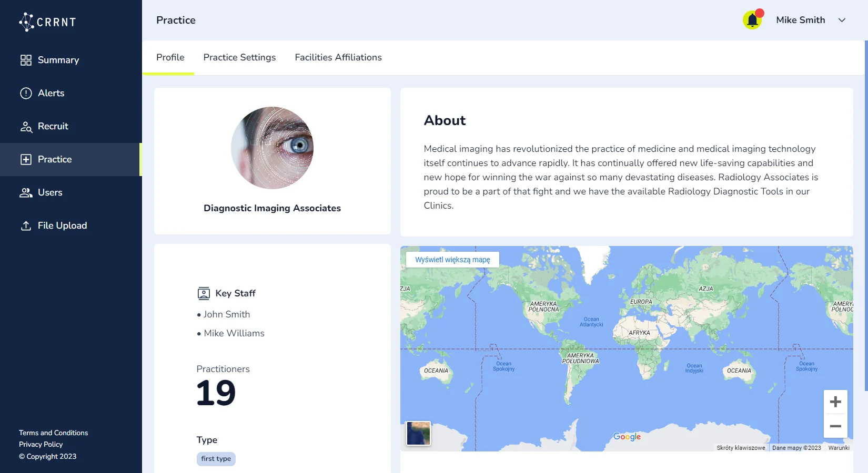Switch to the Facilities Affiliations tab
Image resolution: width=868 pixels, height=473 pixels.
[338, 57]
